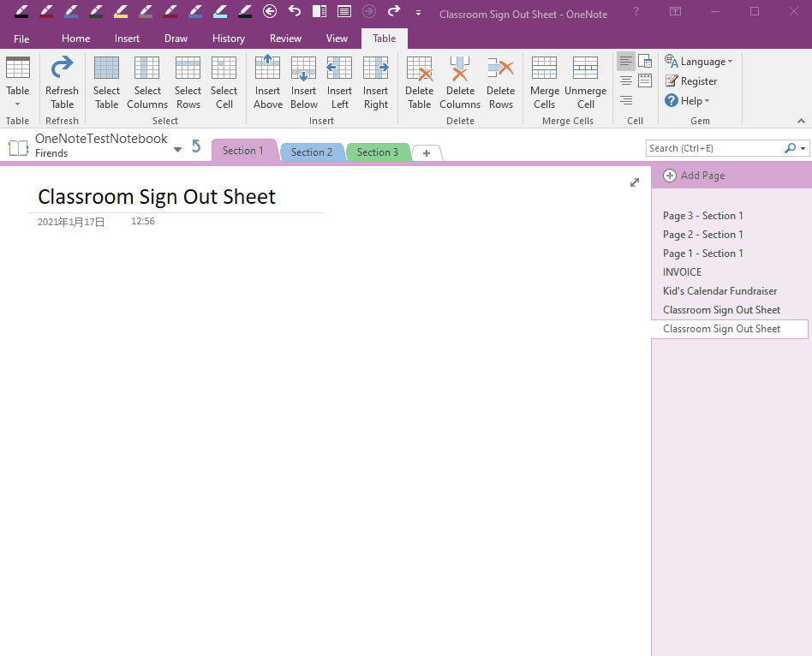Pick the cyan highlighter pen
Image resolution: width=812 pixels, height=656 pixels.
[x=220, y=11]
